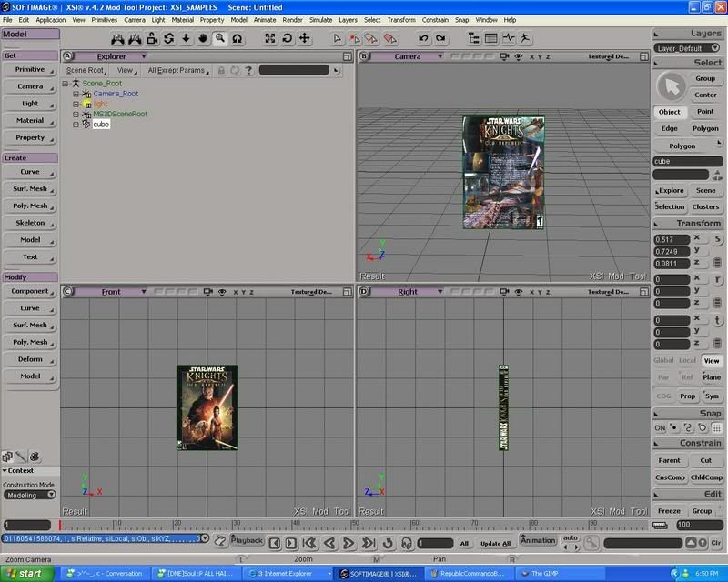Open the Constrain menu
This screenshot has width=728, height=582.
click(x=435, y=20)
